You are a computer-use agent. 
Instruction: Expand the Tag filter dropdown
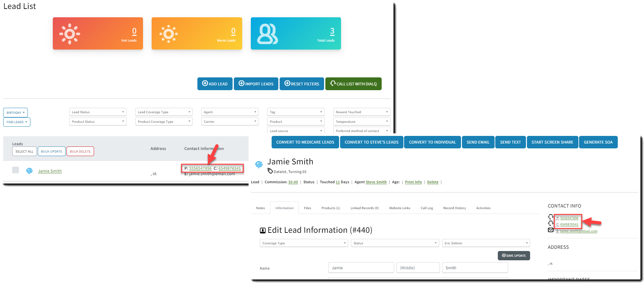pos(296,112)
